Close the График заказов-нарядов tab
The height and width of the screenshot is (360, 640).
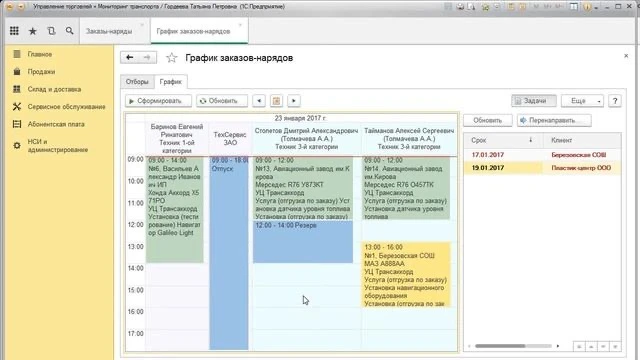pyautogui.click(x=240, y=25)
